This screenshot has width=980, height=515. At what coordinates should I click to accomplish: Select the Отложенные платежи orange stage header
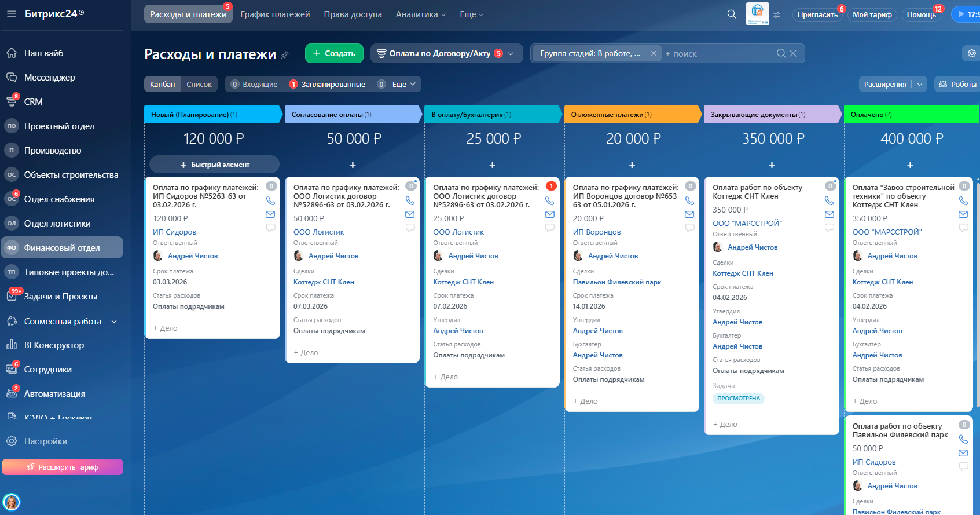coord(633,114)
